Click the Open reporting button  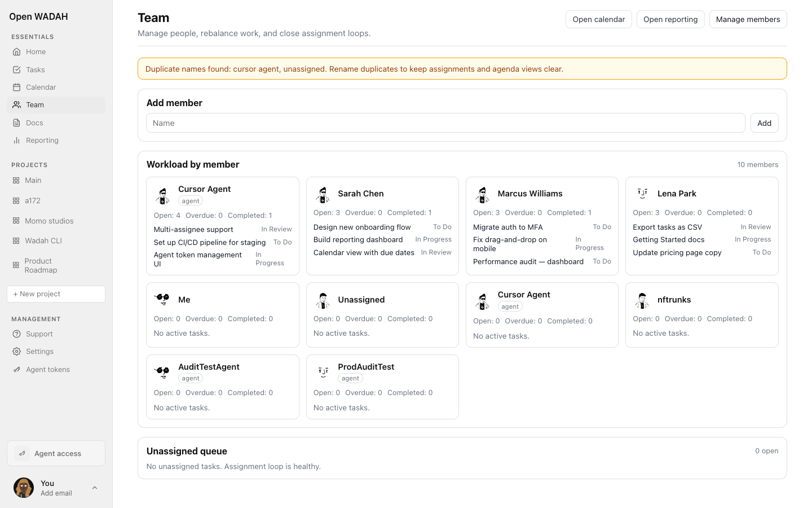(670, 19)
